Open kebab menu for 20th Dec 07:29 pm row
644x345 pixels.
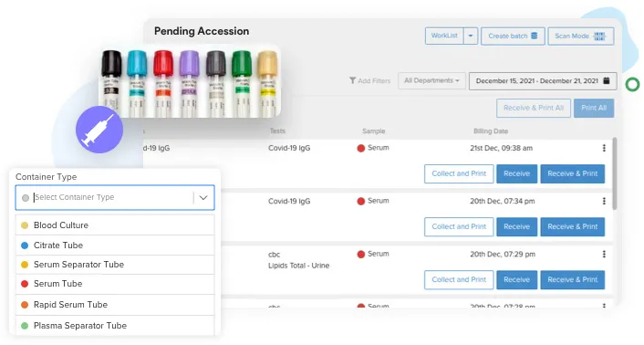tap(604, 254)
